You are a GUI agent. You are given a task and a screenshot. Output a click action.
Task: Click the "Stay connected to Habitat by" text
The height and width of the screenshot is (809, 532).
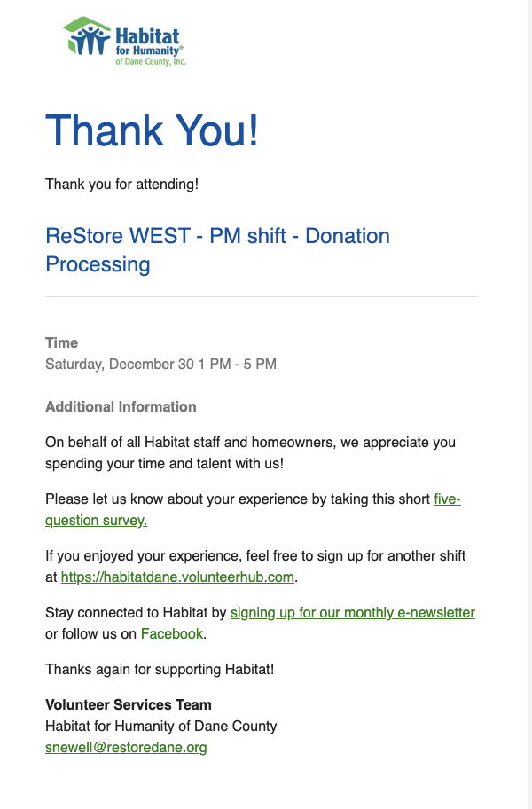point(137,613)
